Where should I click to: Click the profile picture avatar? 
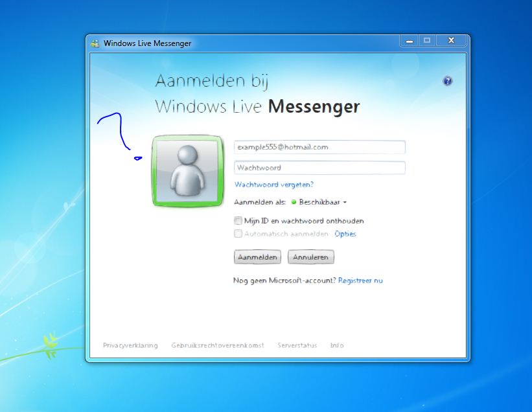point(188,171)
